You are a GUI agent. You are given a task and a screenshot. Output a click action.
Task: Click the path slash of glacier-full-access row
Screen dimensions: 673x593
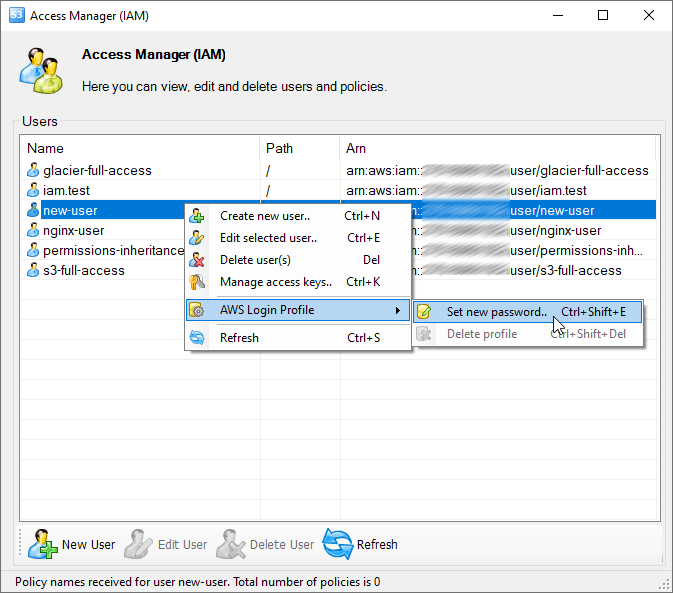268,171
